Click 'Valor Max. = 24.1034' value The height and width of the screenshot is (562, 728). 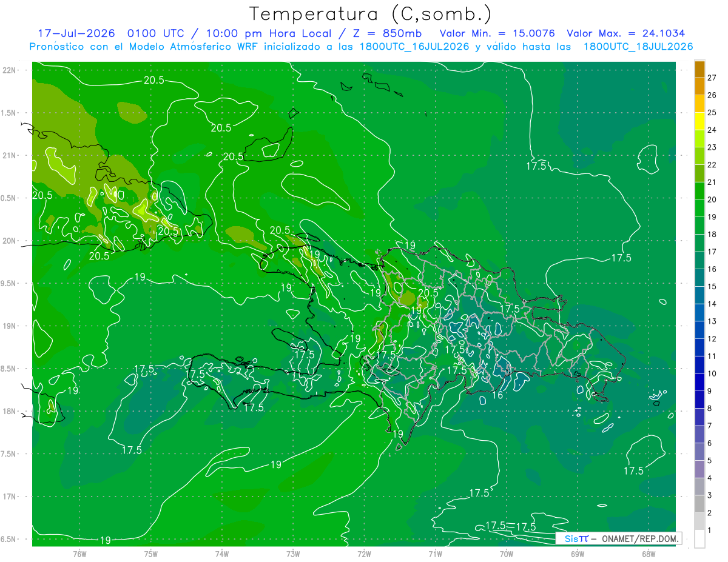pyautogui.click(x=625, y=33)
